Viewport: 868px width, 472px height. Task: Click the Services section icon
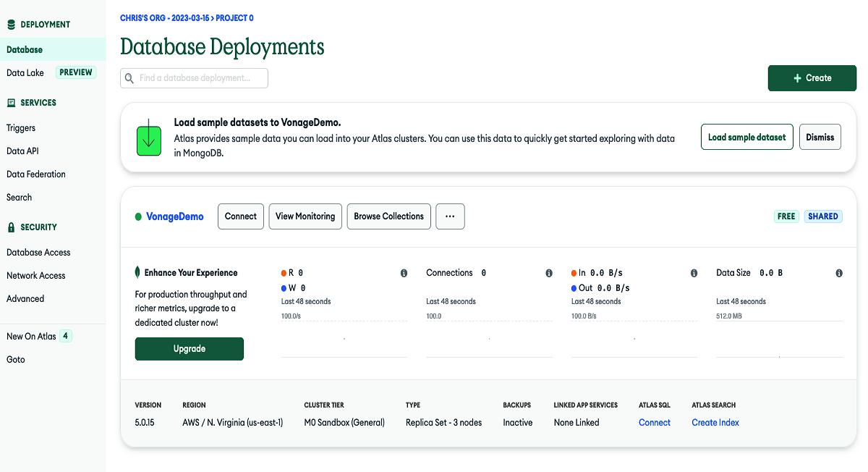(x=11, y=103)
